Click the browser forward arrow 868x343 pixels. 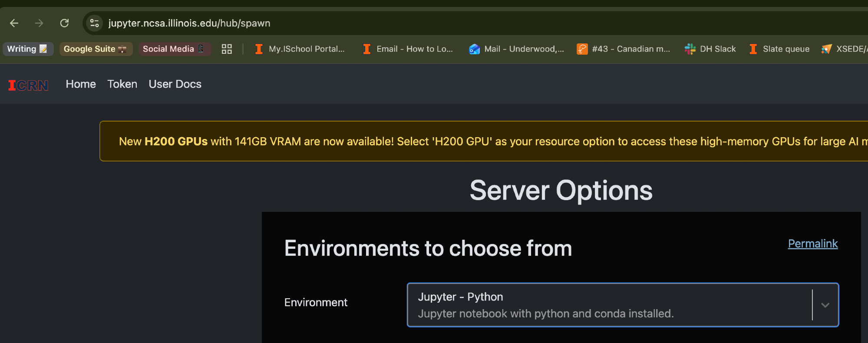point(39,23)
